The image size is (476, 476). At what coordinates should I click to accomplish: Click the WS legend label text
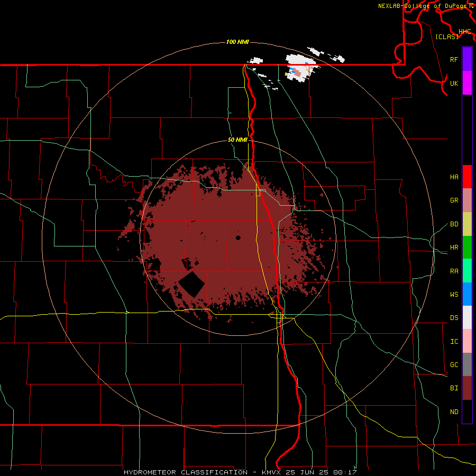click(454, 295)
